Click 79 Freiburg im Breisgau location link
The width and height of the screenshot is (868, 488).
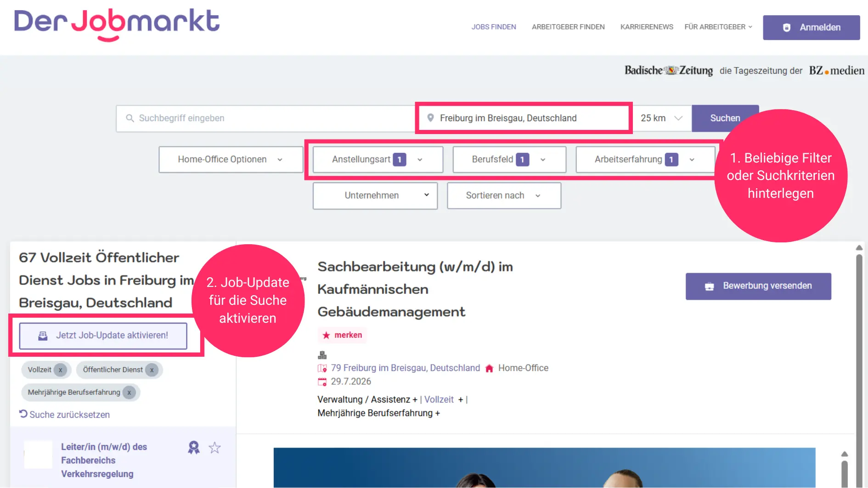click(x=405, y=368)
